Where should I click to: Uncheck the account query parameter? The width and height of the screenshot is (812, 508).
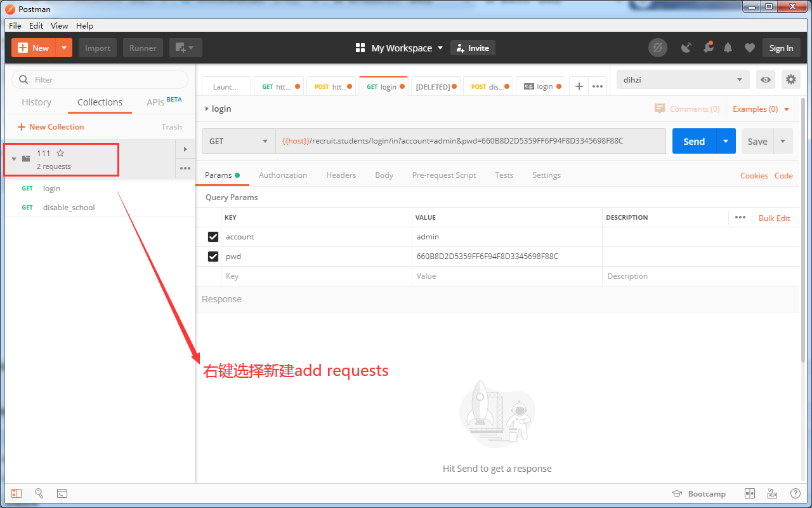pyautogui.click(x=213, y=237)
